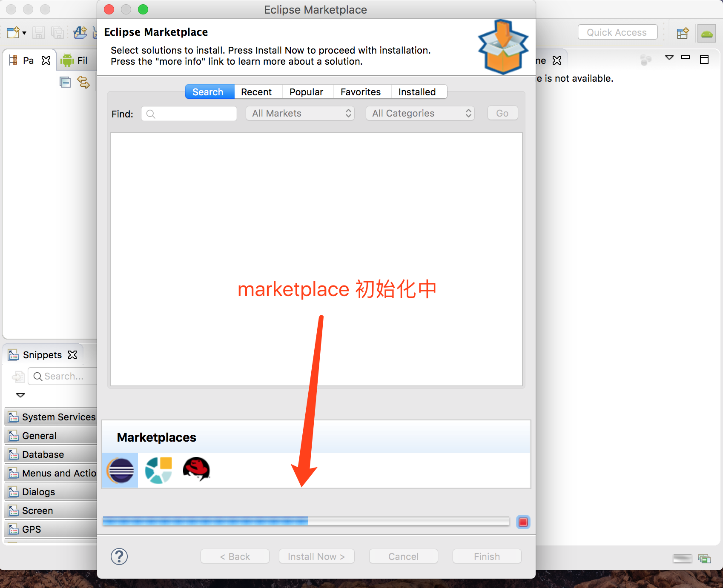723x588 pixels.
Task: Close the Outline view tab
Action: [557, 60]
